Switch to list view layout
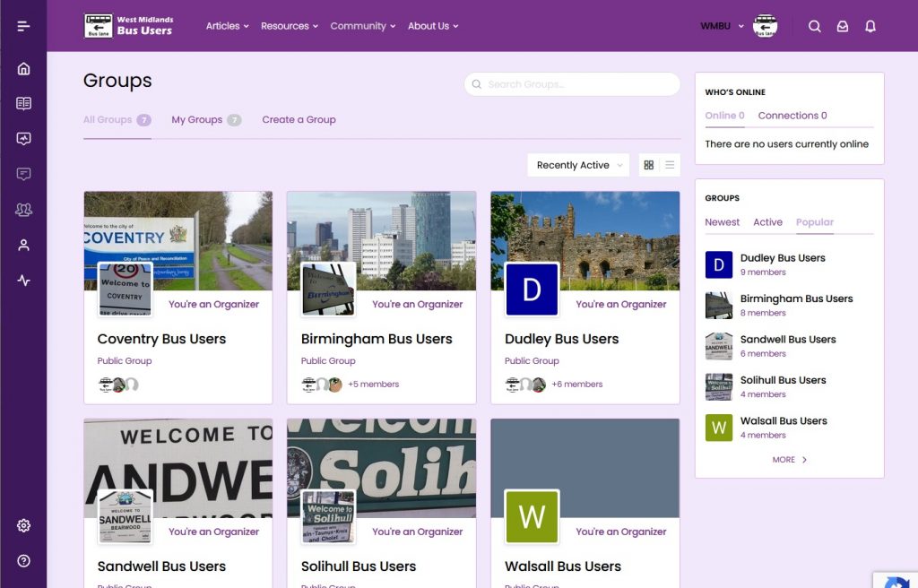 tap(670, 165)
